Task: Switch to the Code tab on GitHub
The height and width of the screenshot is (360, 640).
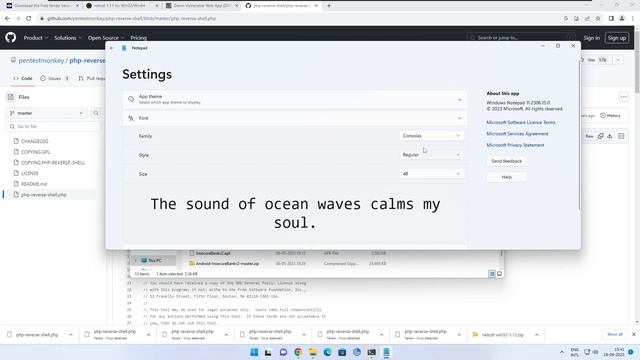Action: pos(22,78)
